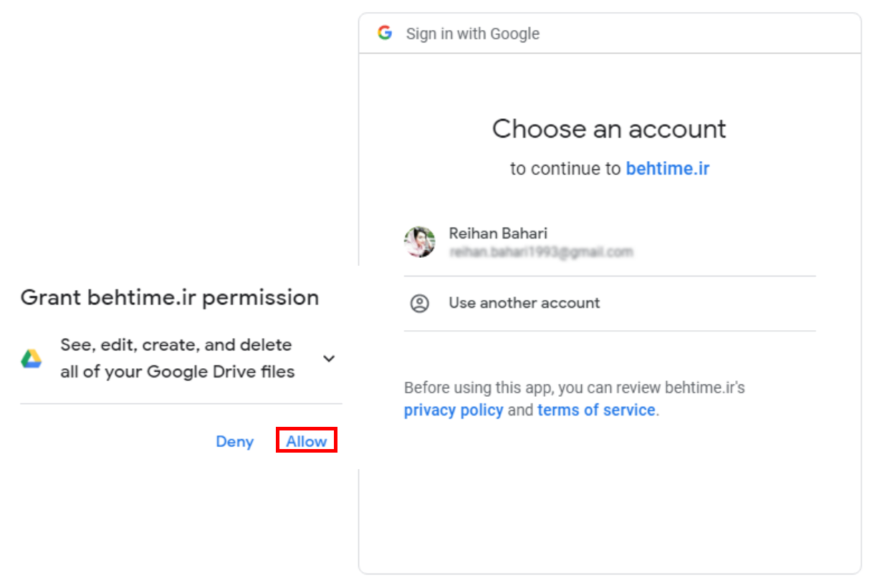Viewport: 872px width, 588px height.
Task: Open the terms of service link
Action: click(596, 410)
